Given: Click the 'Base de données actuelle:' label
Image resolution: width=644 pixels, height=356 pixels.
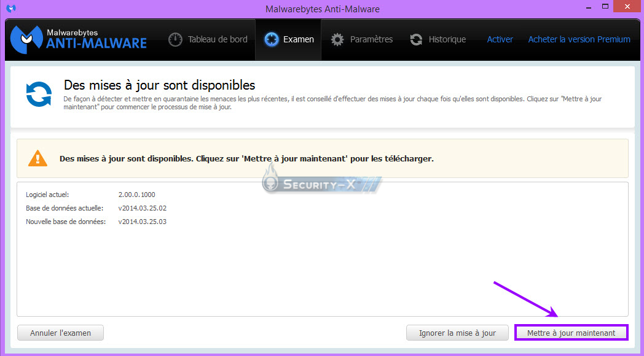Looking at the screenshot, I should (65, 208).
